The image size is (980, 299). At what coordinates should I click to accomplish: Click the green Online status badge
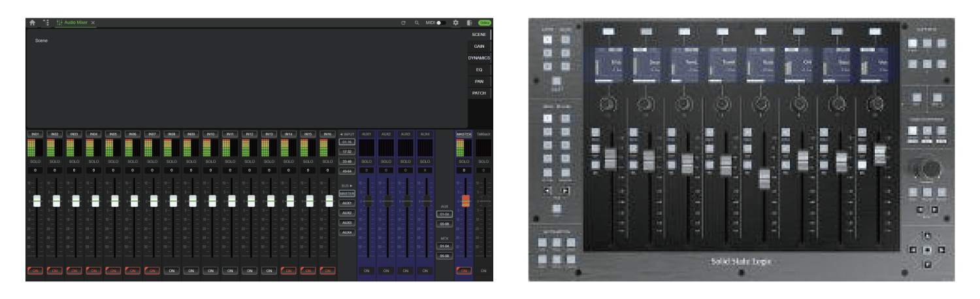485,23
